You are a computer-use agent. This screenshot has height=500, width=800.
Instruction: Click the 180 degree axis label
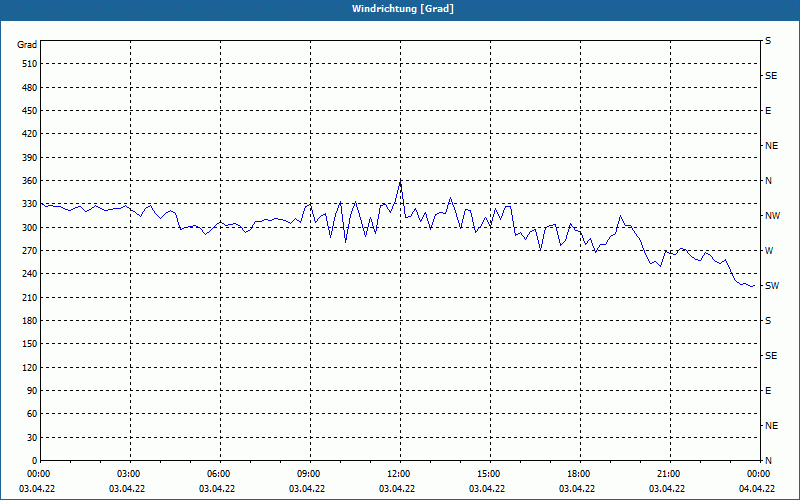pos(30,320)
